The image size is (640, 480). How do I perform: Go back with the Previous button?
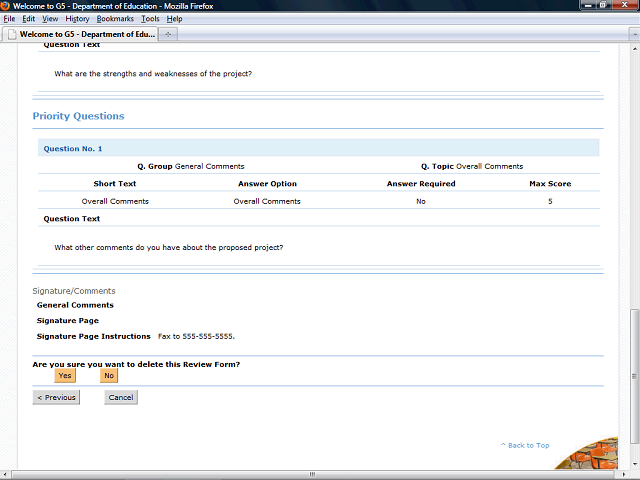pyautogui.click(x=56, y=397)
